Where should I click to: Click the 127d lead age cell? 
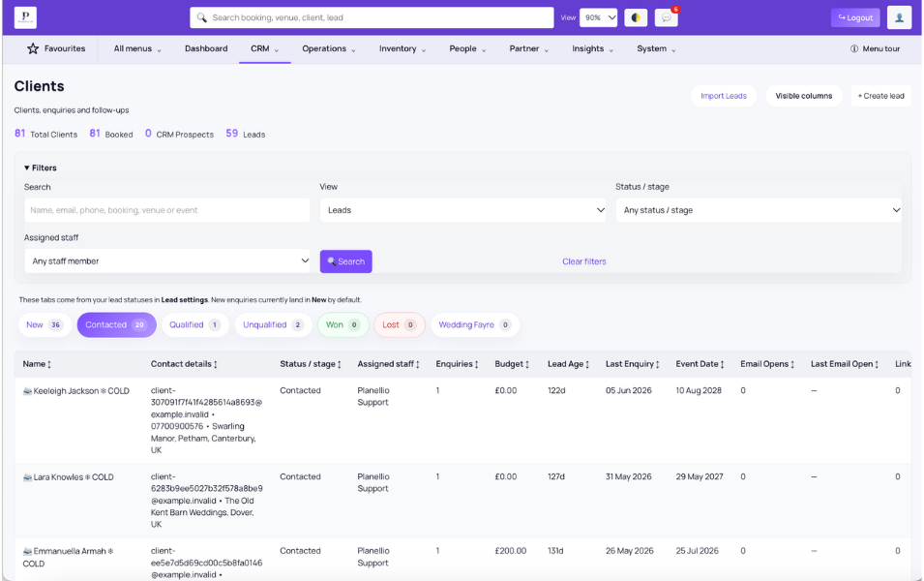pyautogui.click(x=556, y=476)
